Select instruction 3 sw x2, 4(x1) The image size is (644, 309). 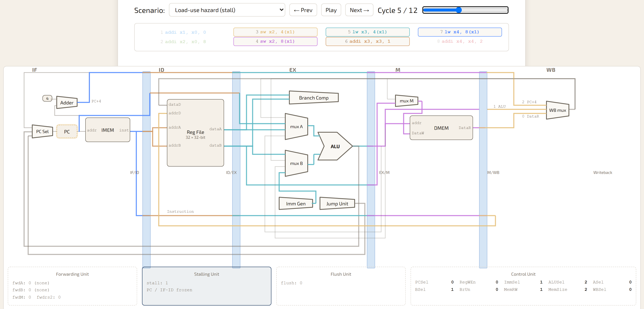click(275, 32)
